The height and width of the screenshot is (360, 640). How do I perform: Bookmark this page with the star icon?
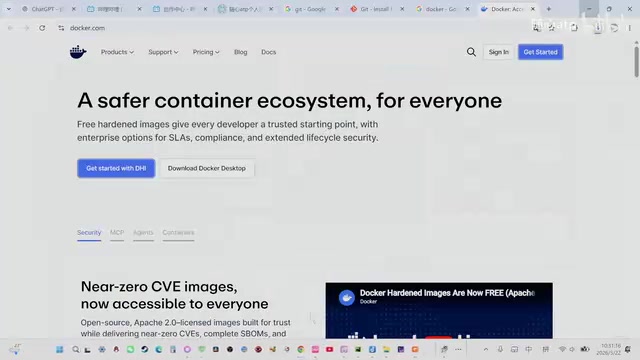(552, 28)
